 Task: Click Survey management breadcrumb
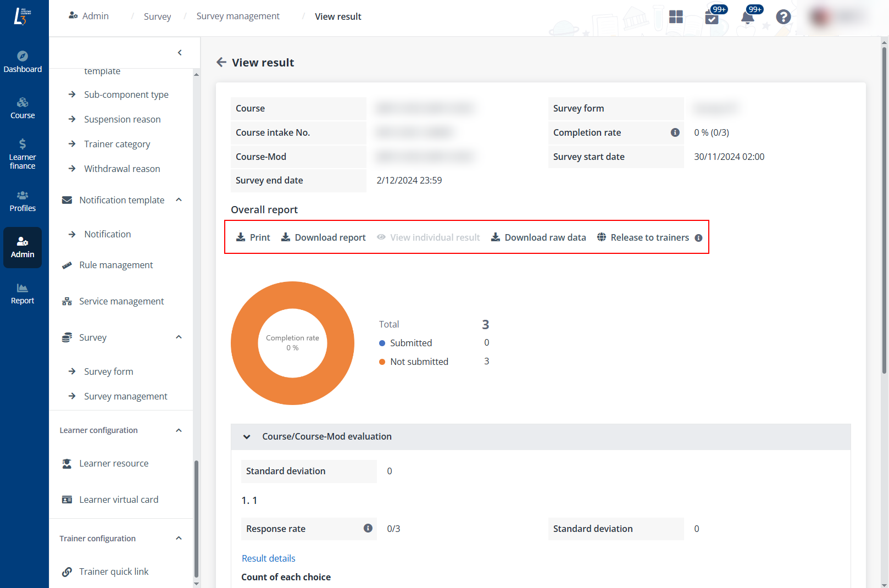coord(238,16)
